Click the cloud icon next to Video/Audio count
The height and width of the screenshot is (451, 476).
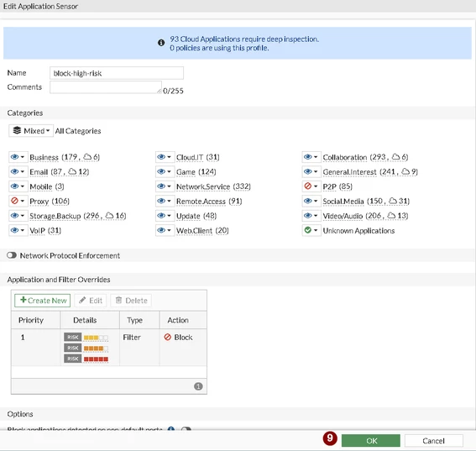pos(391,215)
